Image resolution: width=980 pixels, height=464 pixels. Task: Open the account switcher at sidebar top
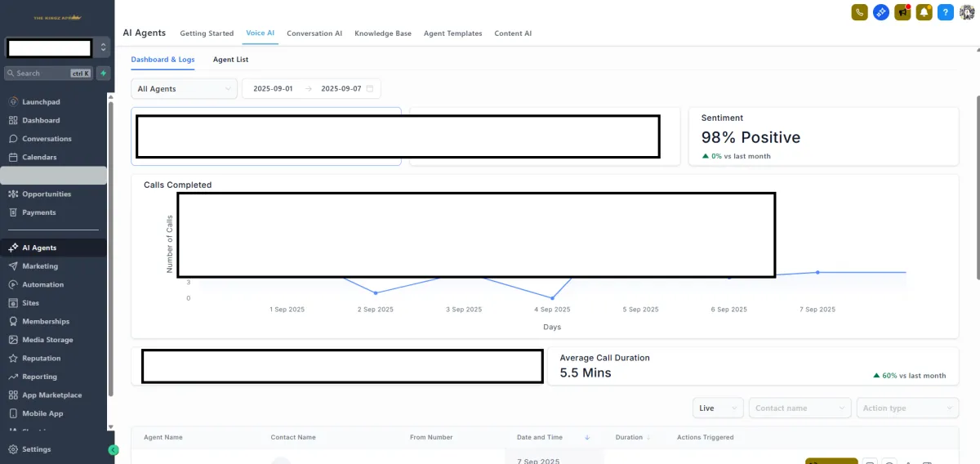click(x=103, y=47)
